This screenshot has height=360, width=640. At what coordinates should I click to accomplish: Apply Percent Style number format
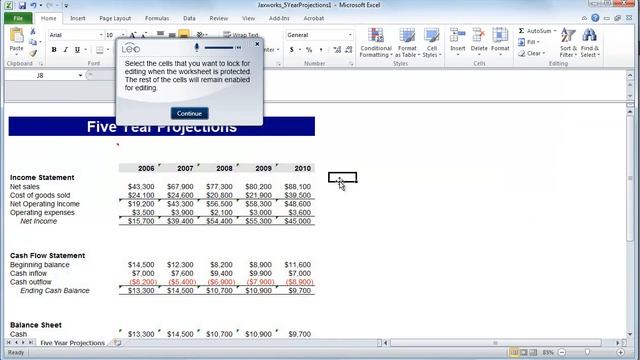[x=309, y=50]
